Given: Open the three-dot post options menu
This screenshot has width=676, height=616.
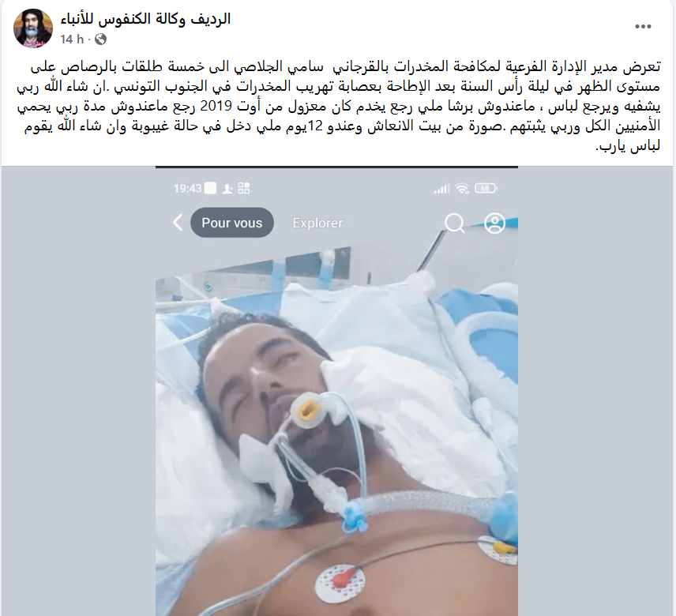Looking at the screenshot, I should pyautogui.click(x=643, y=27).
